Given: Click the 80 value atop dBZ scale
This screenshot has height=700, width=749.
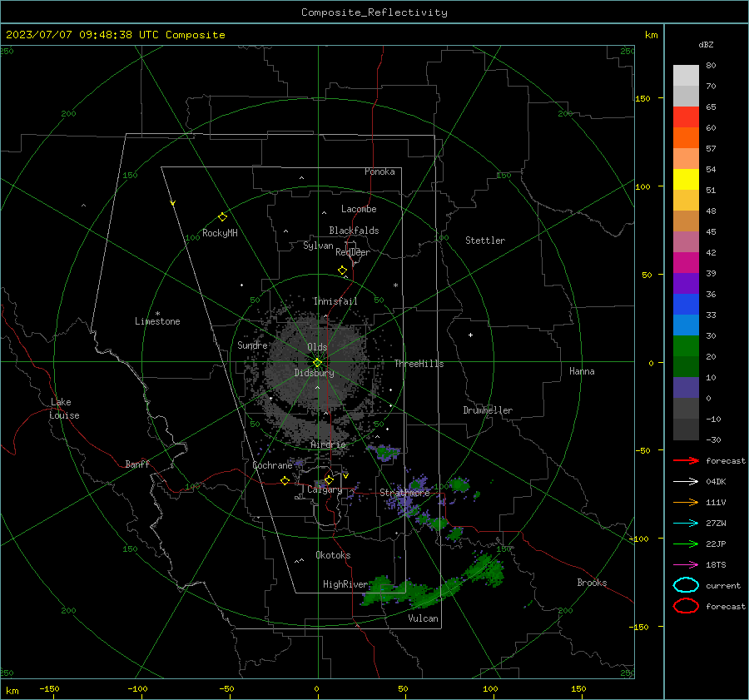Looking at the screenshot, I should pyautogui.click(x=711, y=65).
